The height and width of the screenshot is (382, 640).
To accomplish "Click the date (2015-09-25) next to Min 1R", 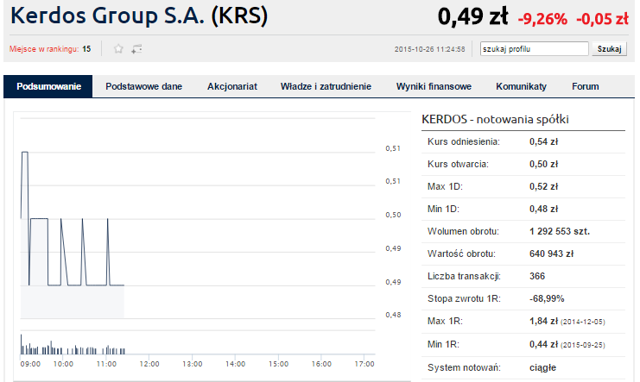I will point(583,345).
